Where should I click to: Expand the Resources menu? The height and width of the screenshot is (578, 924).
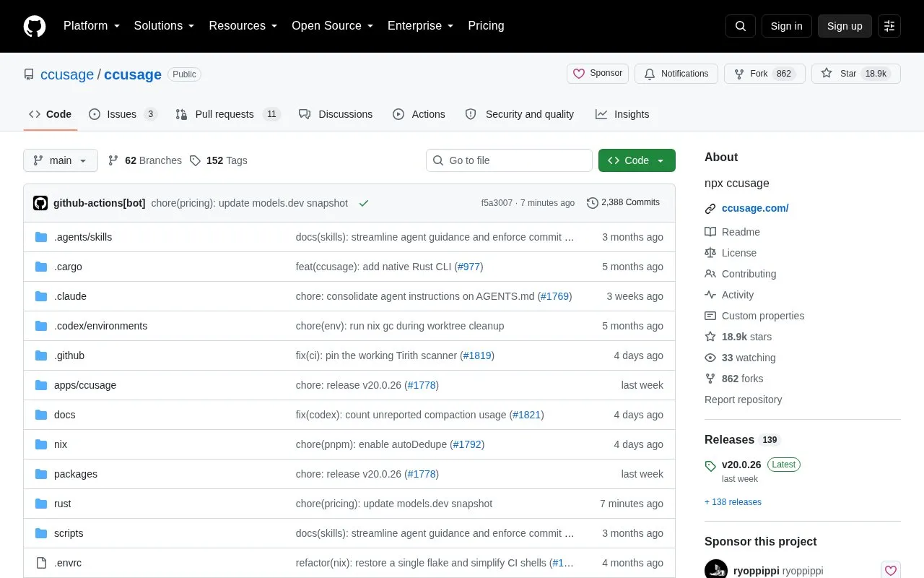[243, 26]
